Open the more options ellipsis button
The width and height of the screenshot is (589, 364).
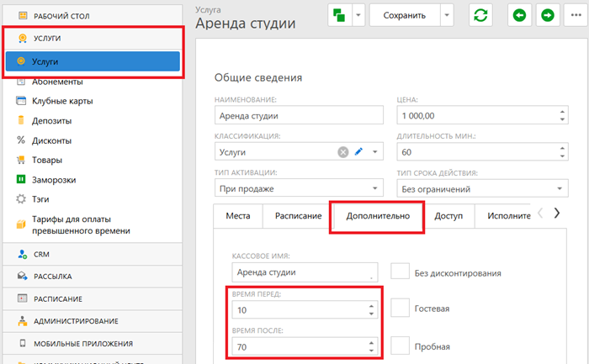(x=576, y=15)
